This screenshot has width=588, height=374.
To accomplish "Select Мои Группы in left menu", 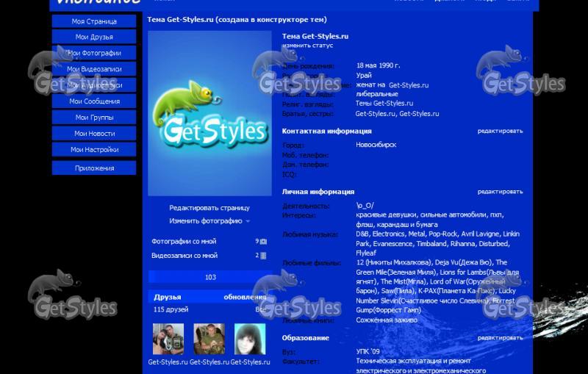I will (94, 118).
